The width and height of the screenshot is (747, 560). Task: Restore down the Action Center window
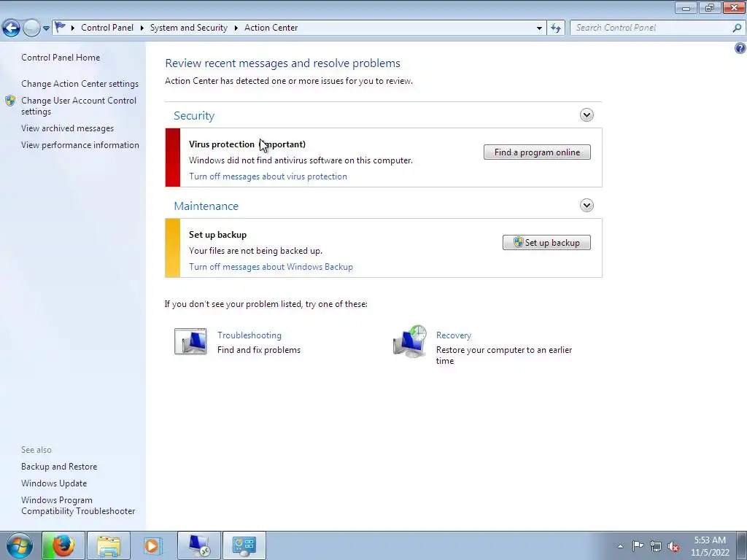click(x=710, y=7)
